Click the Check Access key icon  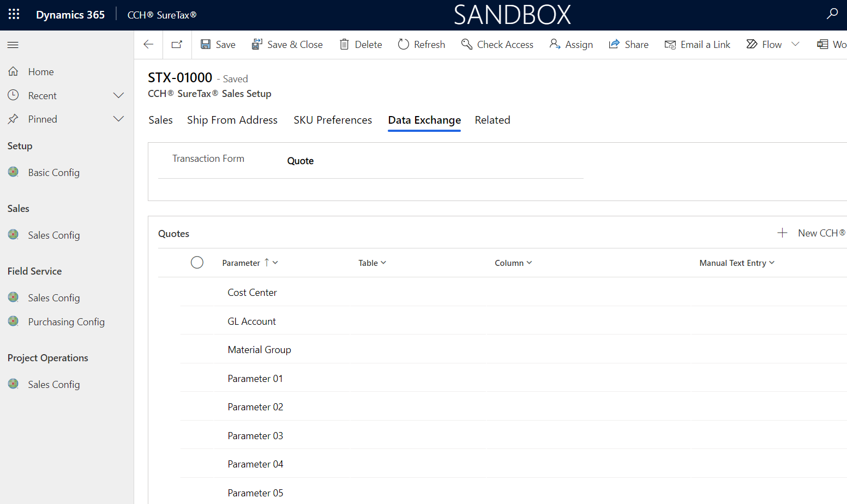click(467, 45)
